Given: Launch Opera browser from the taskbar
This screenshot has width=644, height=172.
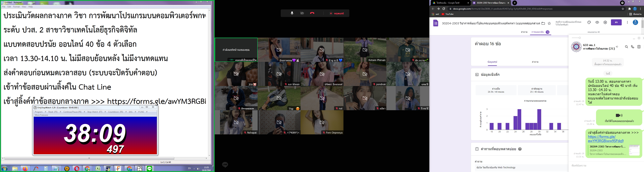Looking at the screenshot, I should click(x=77, y=169).
